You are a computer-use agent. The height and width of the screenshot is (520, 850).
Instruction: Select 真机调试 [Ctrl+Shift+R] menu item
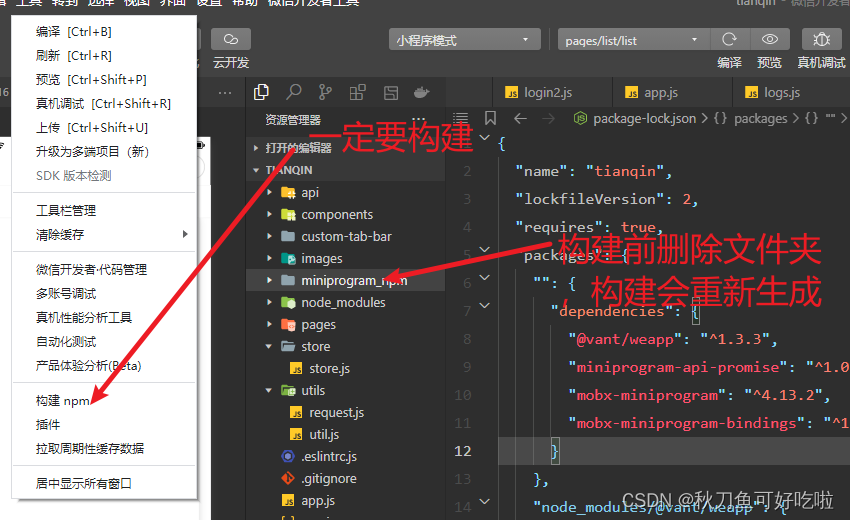point(104,103)
